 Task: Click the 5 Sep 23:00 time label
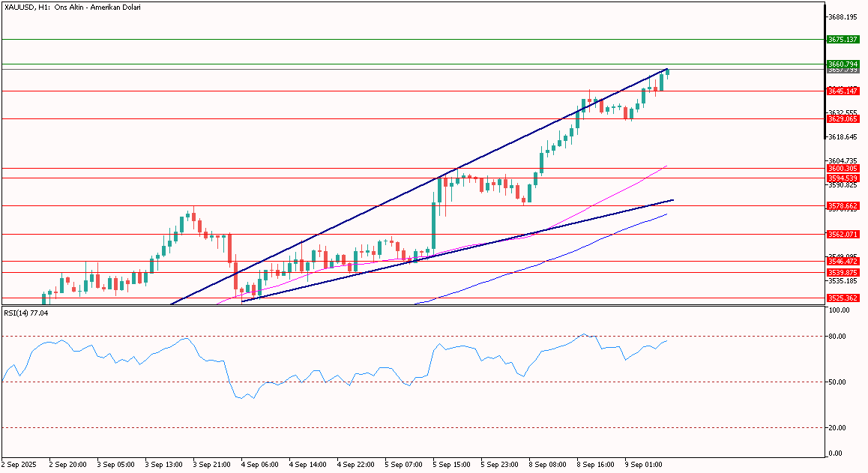click(500, 465)
